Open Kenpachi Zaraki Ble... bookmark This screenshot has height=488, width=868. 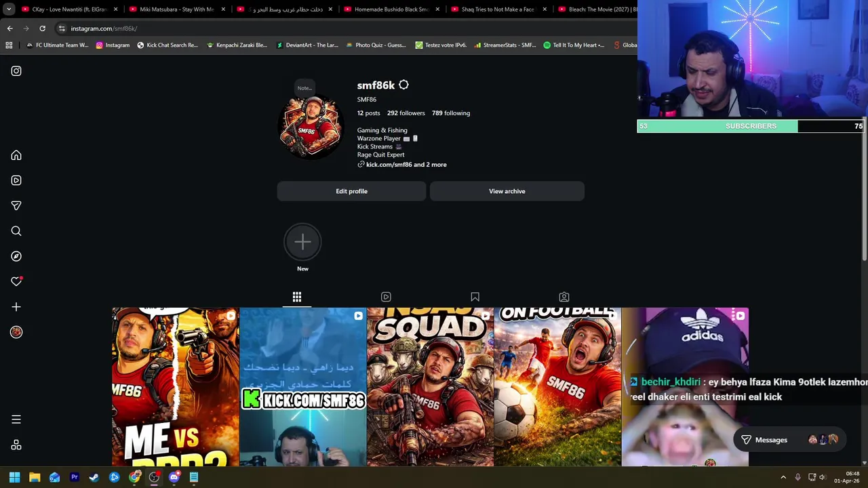(x=237, y=45)
